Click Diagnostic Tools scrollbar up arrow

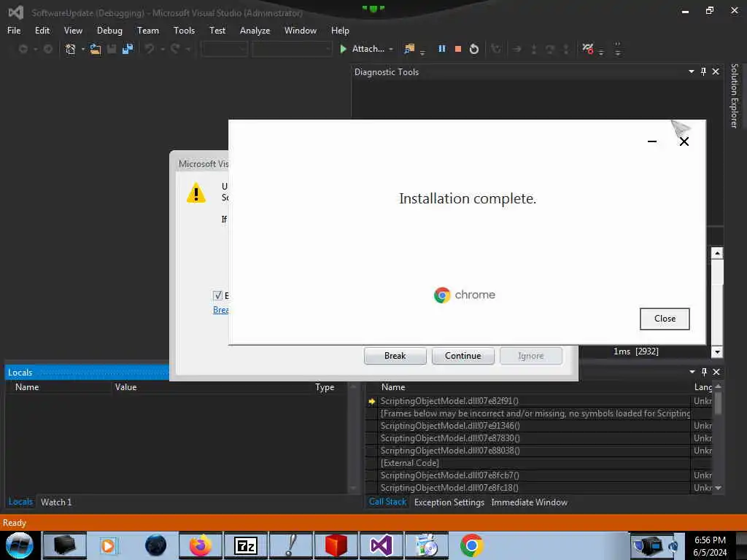pos(717,253)
